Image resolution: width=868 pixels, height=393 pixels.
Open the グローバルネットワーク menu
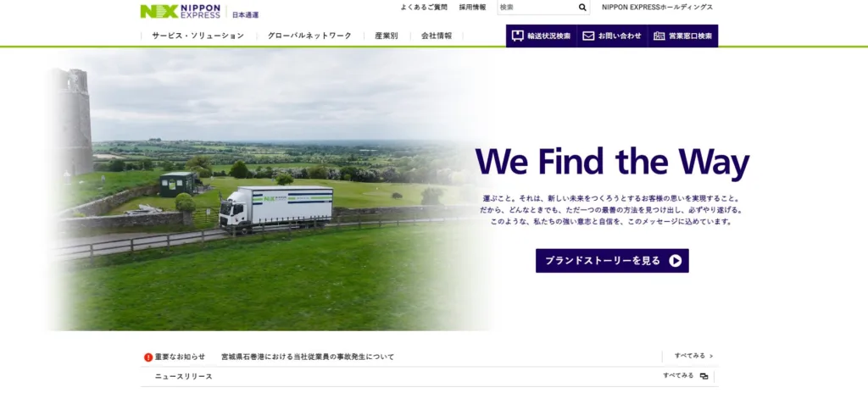click(309, 36)
